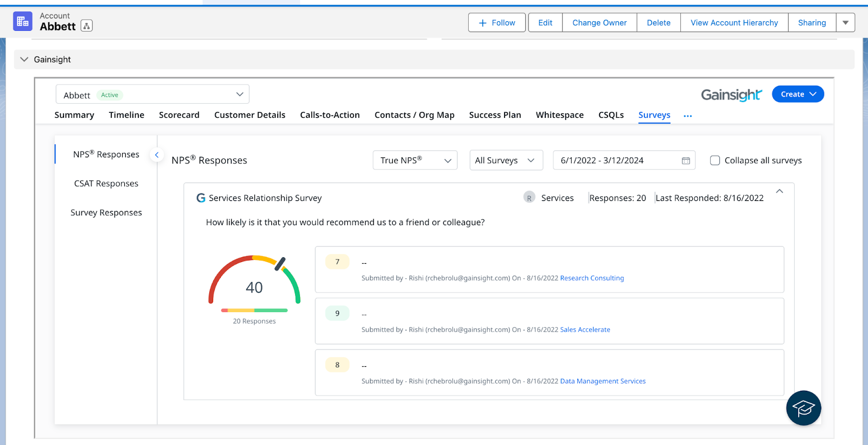Viewport: 868px width, 445px height.
Task: Expand the Create button menu
Action: click(x=798, y=94)
